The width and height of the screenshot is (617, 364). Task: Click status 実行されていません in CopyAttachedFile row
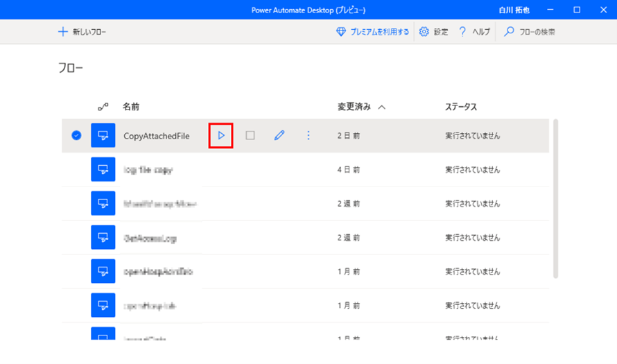472,136
